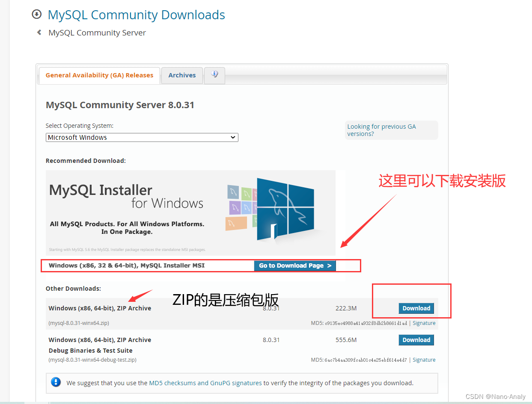The width and height of the screenshot is (532, 404).
Task: Open the info tab with the small i icon
Action: coord(214,74)
